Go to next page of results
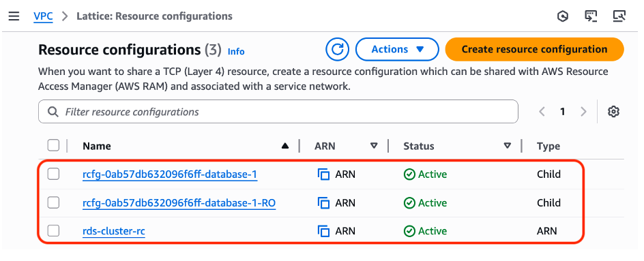The height and width of the screenshot is (261, 644). (x=583, y=112)
